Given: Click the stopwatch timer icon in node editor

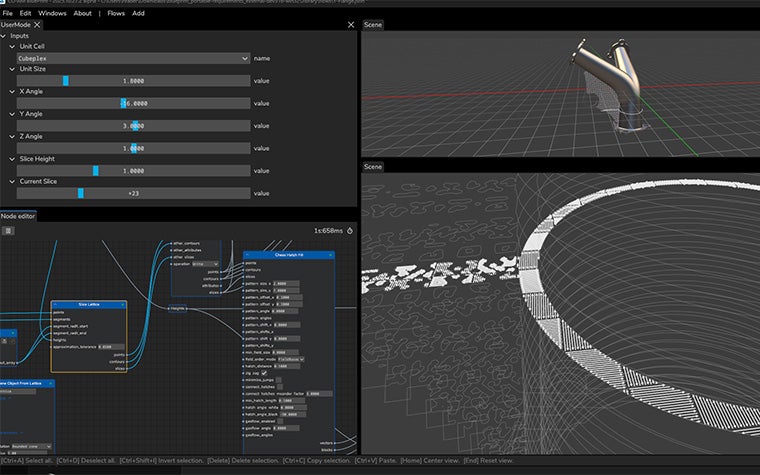Looking at the screenshot, I should point(350,230).
